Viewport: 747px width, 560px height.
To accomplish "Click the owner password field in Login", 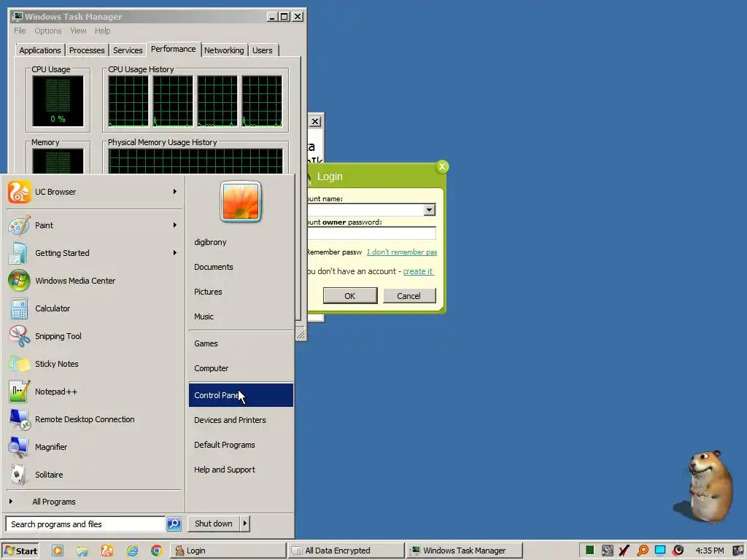I will (371, 233).
